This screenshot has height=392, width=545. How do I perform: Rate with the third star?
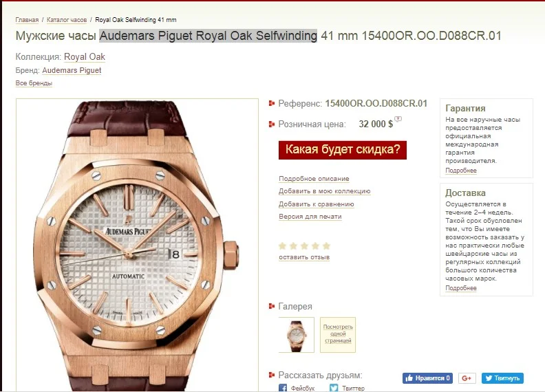(x=304, y=246)
